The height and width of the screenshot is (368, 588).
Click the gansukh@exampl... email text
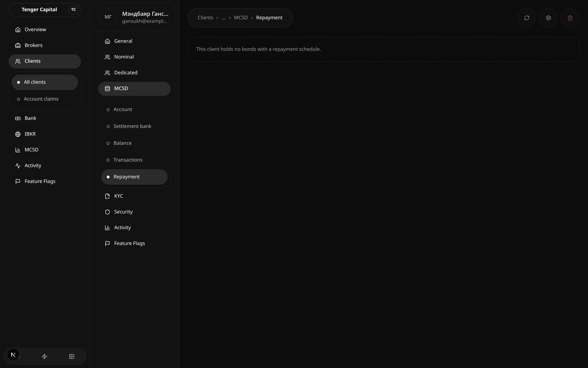pos(145,21)
